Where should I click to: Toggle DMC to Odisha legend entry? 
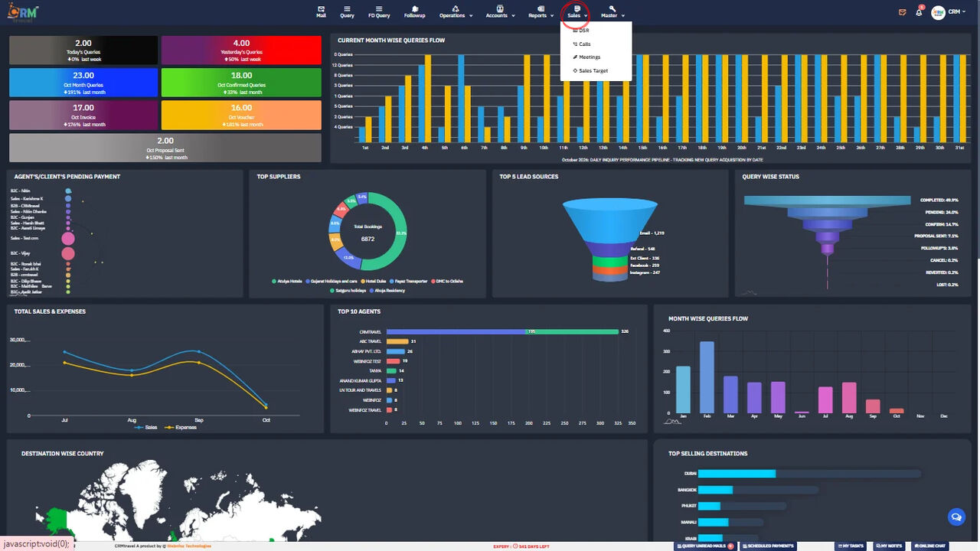pos(447,281)
